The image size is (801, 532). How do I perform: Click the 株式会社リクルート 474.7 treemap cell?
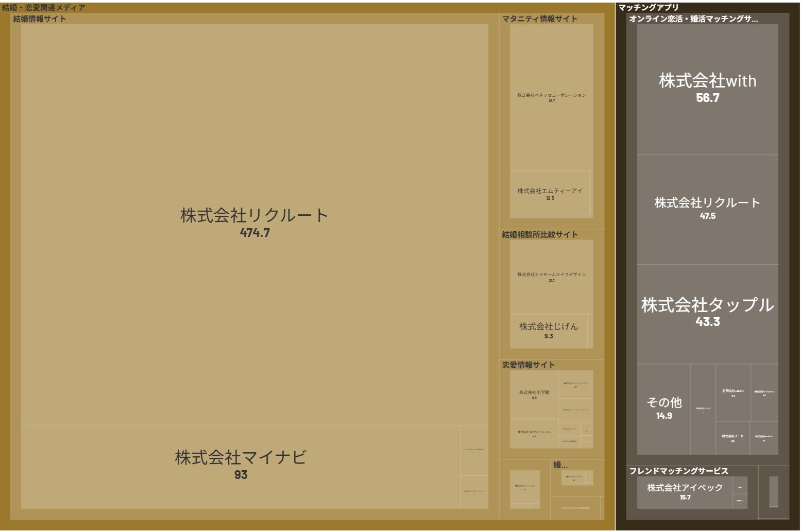(254, 225)
